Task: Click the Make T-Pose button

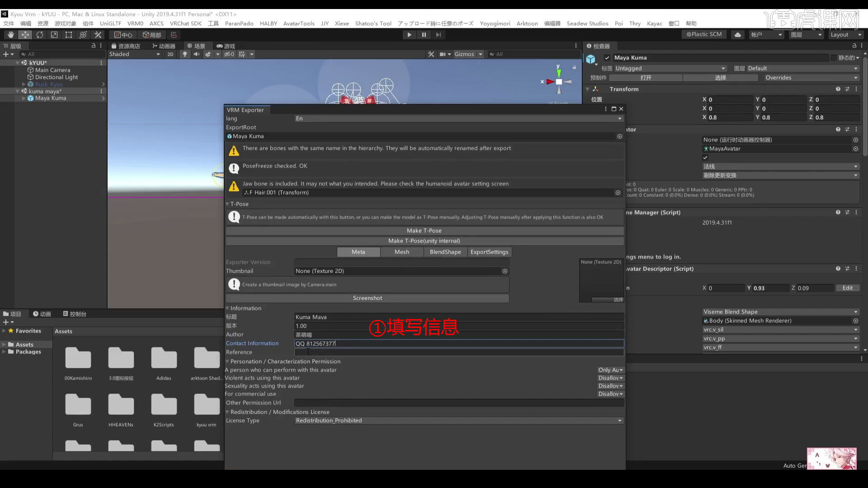Action: click(424, 230)
